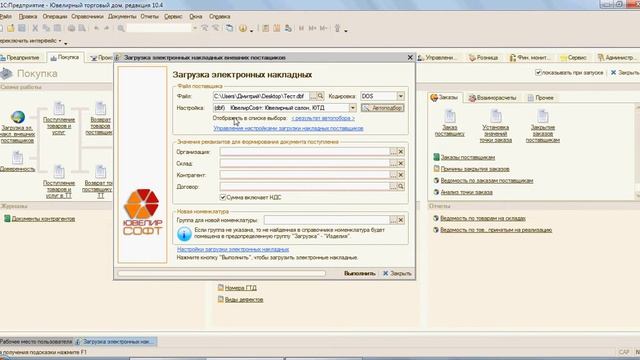Click ellipsis browse button of Файл field
Viewport: 640px width, 360px height.
pyautogui.click(x=313, y=96)
